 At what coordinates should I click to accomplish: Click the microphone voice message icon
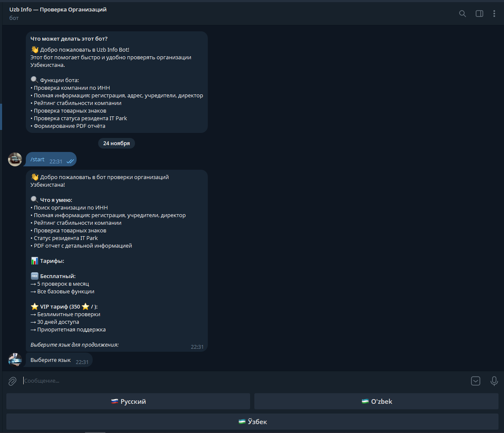(494, 381)
